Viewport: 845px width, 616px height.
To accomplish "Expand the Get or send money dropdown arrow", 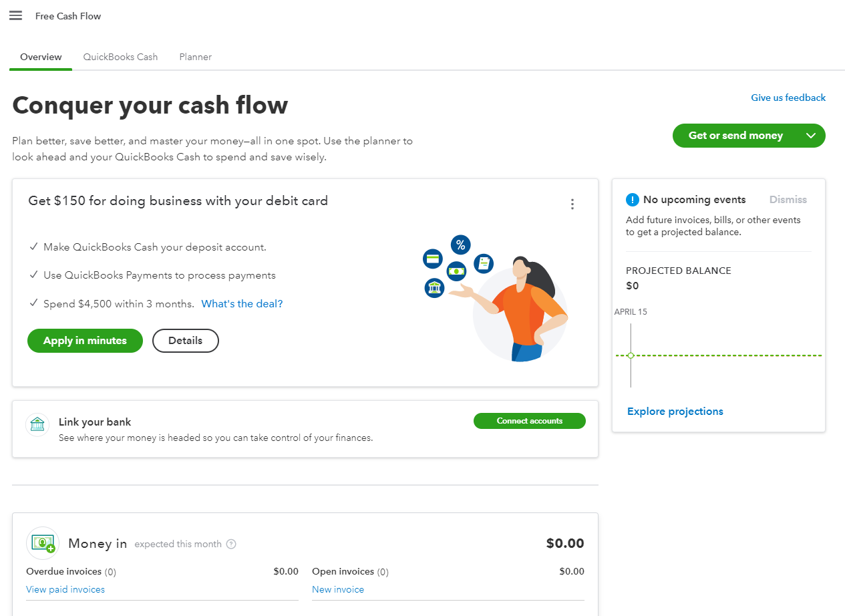I will 811,136.
